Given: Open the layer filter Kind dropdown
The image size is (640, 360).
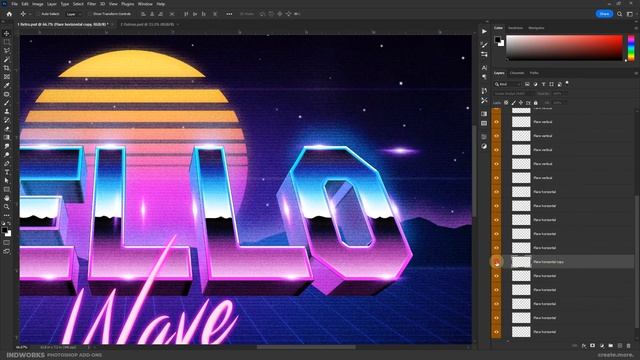Looking at the screenshot, I should [x=508, y=84].
